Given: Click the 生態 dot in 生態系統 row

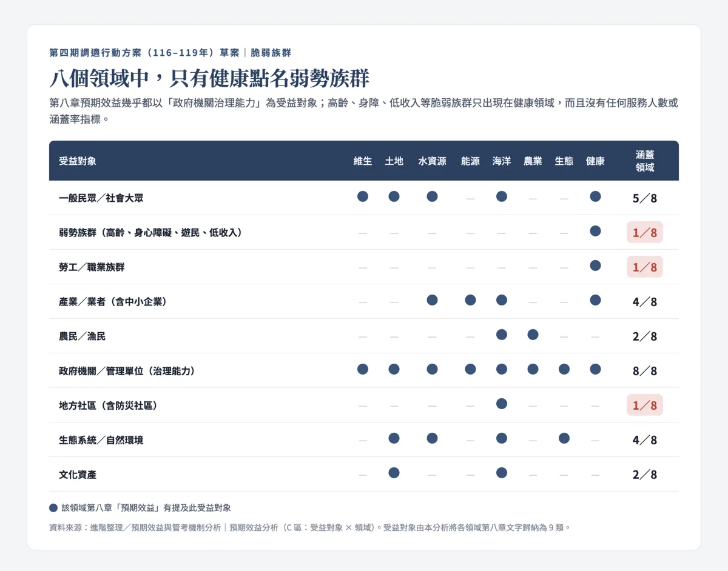Looking at the screenshot, I should click(x=564, y=438).
